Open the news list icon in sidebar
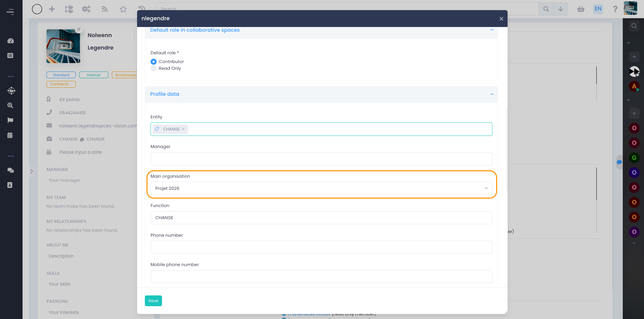Image resolution: width=644 pixels, height=319 pixels. pos(10,56)
